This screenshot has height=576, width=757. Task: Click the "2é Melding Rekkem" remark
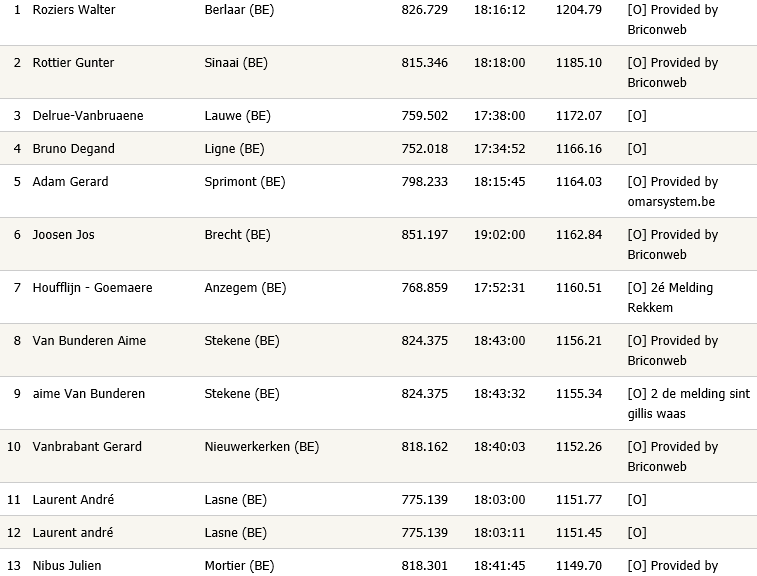click(x=670, y=298)
